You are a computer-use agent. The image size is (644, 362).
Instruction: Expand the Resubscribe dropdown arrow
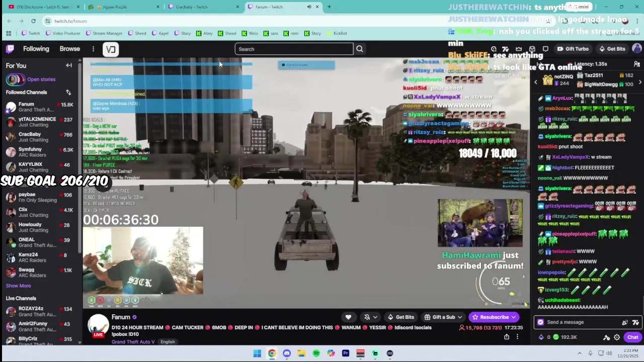pyautogui.click(x=513, y=317)
